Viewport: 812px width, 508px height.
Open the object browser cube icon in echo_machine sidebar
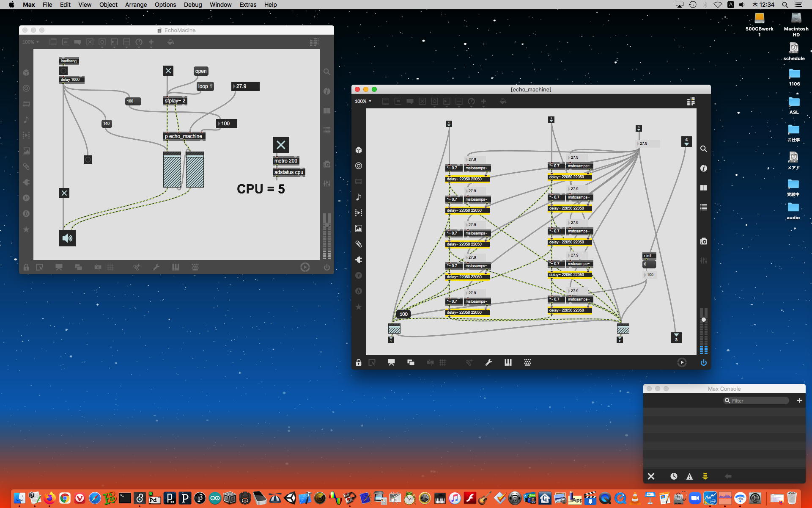(359, 150)
